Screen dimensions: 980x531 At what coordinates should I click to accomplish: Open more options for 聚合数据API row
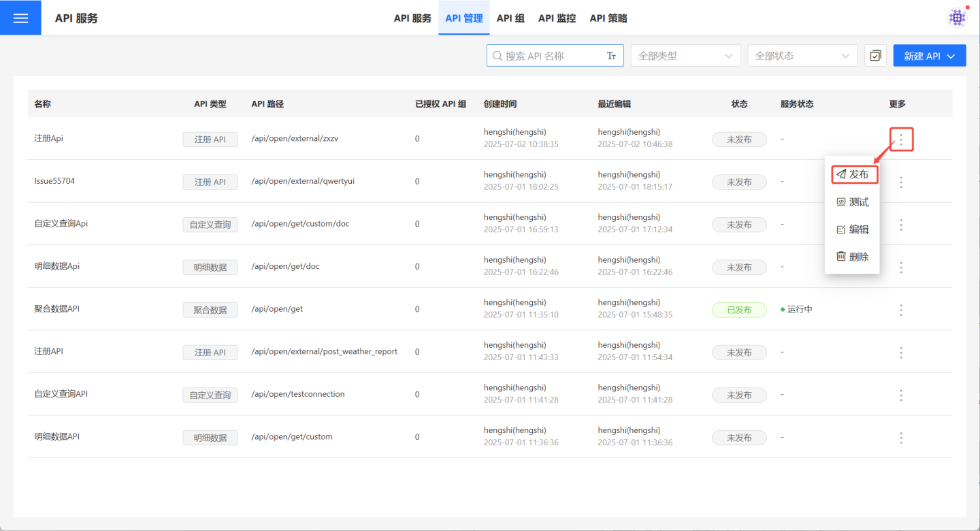pos(901,310)
